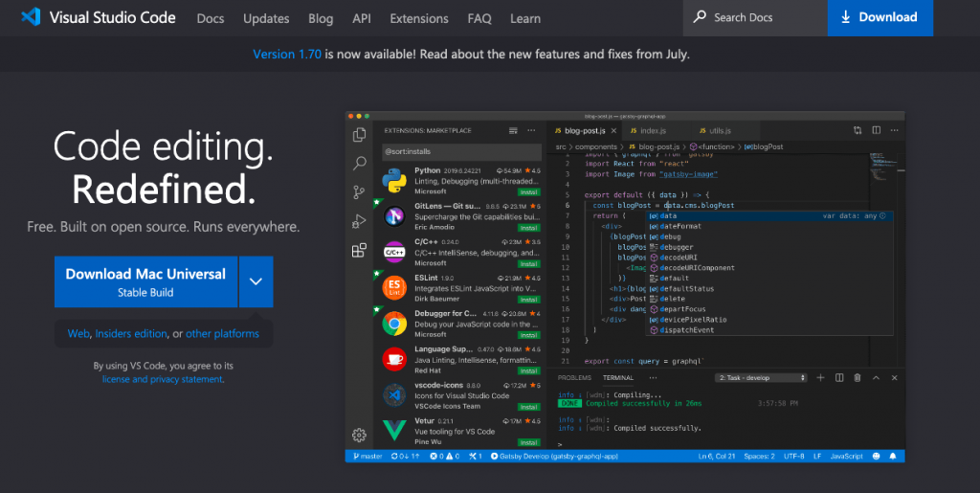Click Install button for Python extension
This screenshot has height=493, width=980.
pyautogui.click(x=528, y=191)
